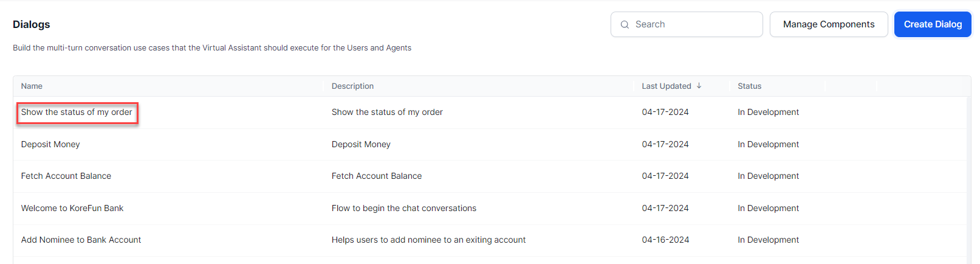Image resolution: width=980 pixels, height=264 pixels.
Task: Select Fetch Account Balance in Name column
Action: pyautogui.click(x=66, y=176)
